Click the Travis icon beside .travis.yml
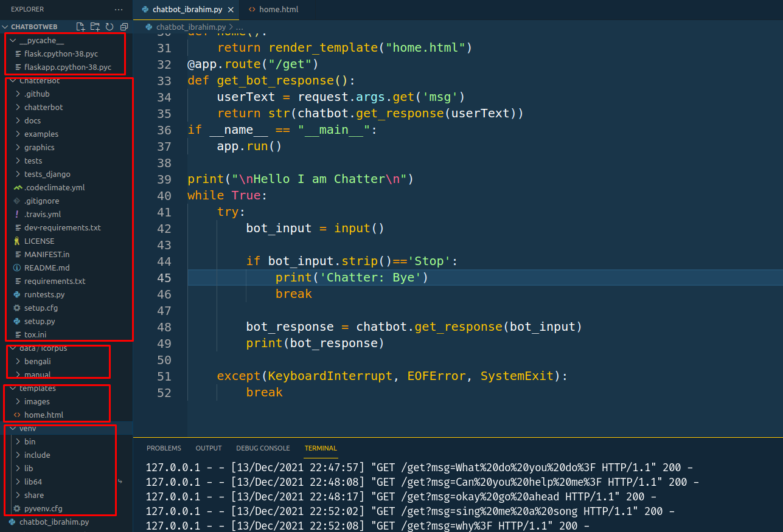The height and width of the screenshot is (532, 783). pos(17,214)
